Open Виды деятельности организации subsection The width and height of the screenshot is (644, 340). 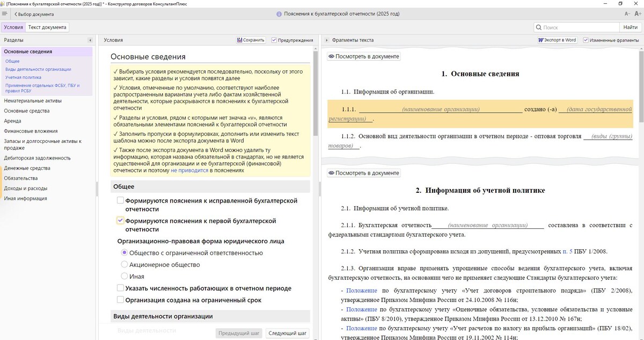pyautogui.click(x=38, y=69)
